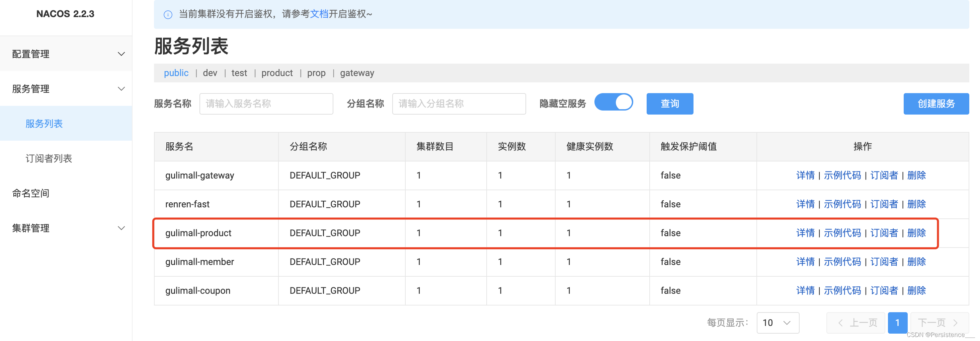980x341 pixels.
Task: Click the 创建服务 button
Action: tap(936, 104)
